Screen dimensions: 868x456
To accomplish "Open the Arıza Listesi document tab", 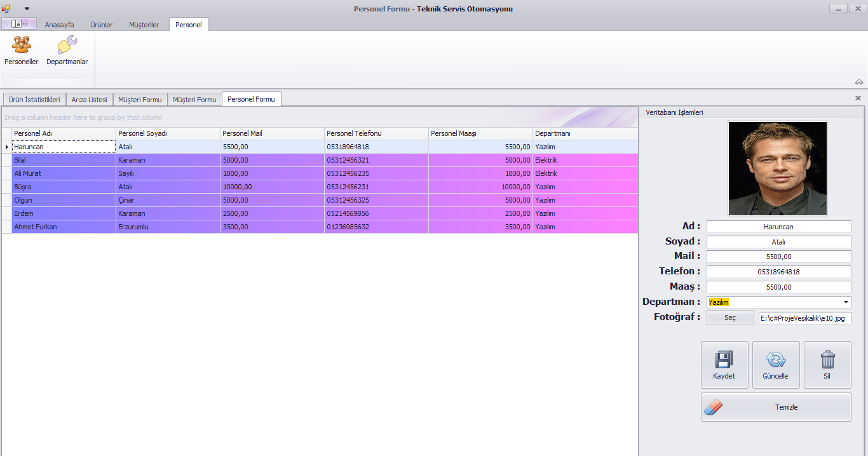I will 90,100.
